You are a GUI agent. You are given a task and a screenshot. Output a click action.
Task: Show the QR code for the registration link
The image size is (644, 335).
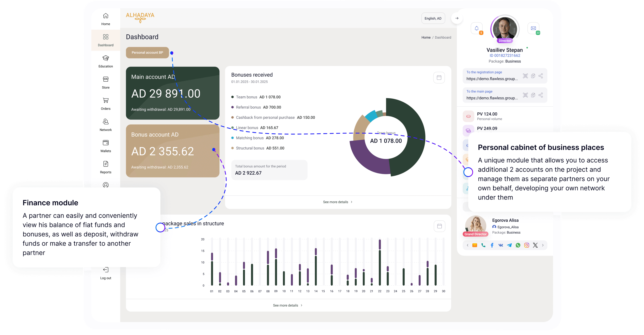525,76
